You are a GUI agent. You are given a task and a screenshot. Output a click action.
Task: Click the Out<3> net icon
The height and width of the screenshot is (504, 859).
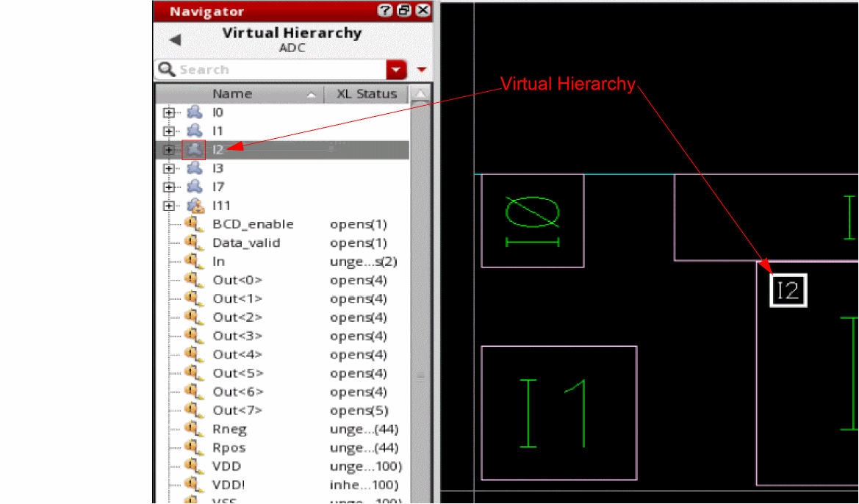pyautogui.click(x=193, y=335)
